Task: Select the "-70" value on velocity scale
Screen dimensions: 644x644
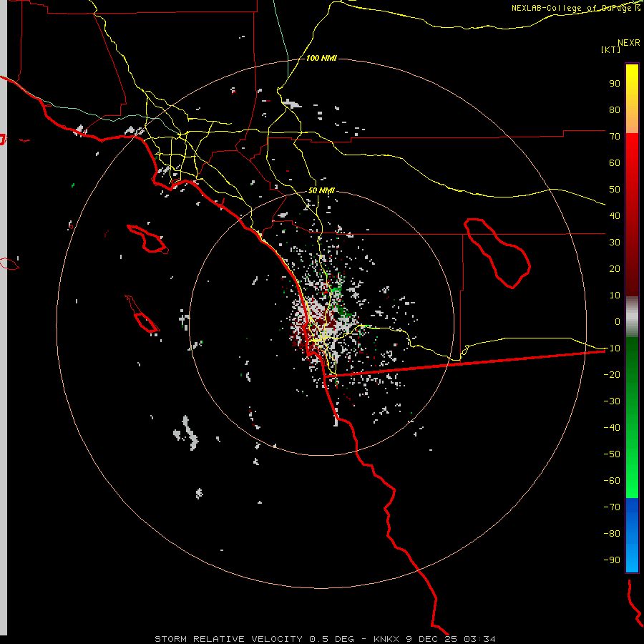Action: (612, 507)
